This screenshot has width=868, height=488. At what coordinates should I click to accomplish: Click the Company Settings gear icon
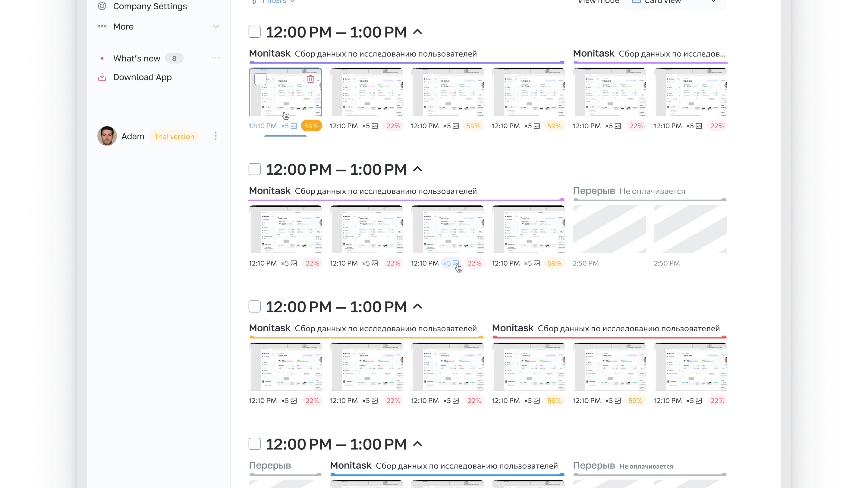click(x=102, y=6)
